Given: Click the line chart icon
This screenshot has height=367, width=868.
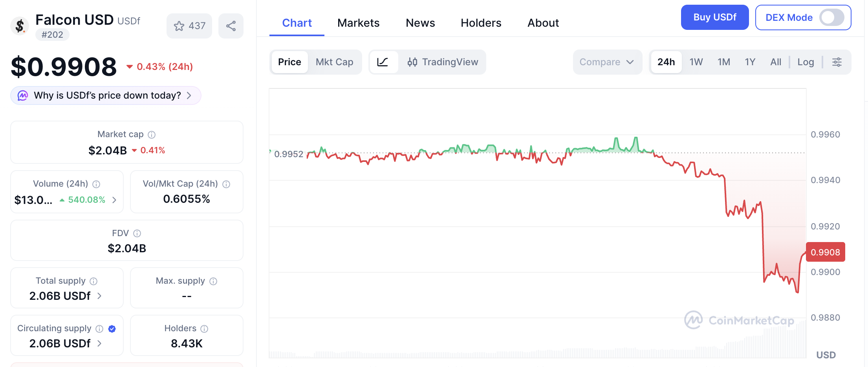Looking at the screenshot, I should [x=383, y=62].
